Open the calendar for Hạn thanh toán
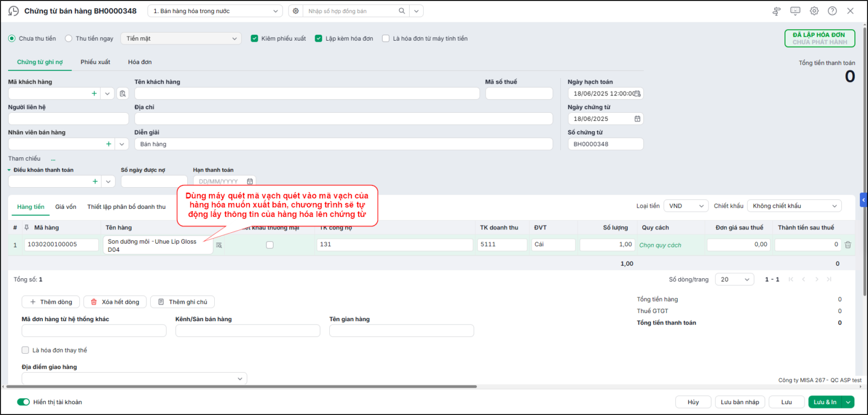 coord(250,181)
